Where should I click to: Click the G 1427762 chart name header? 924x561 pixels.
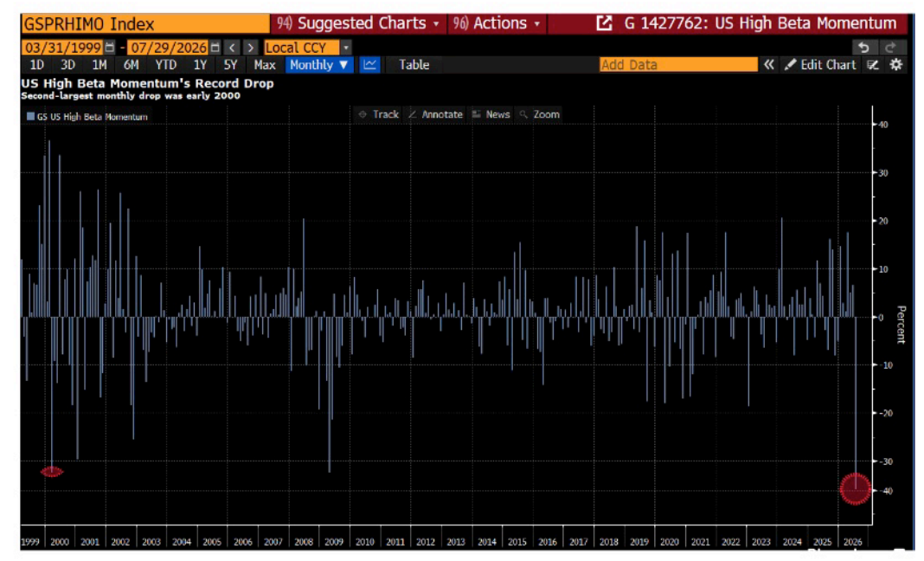pos(760,23)
